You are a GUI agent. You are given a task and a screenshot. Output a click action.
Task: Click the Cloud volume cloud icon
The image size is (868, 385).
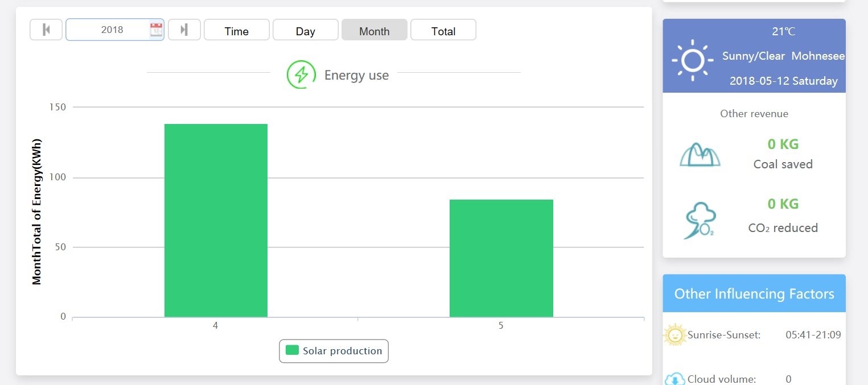click(x=675, y=379)
